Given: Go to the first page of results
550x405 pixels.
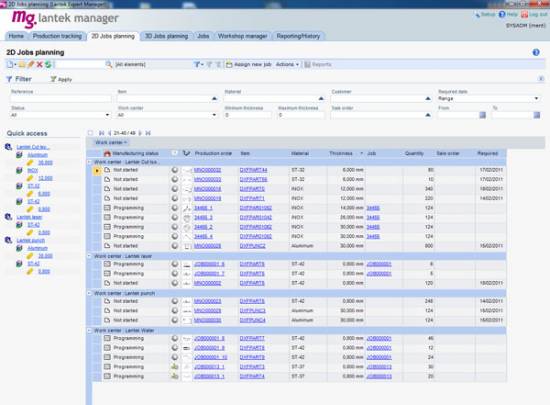Looking at the screenshot, I should pos(101,133).
